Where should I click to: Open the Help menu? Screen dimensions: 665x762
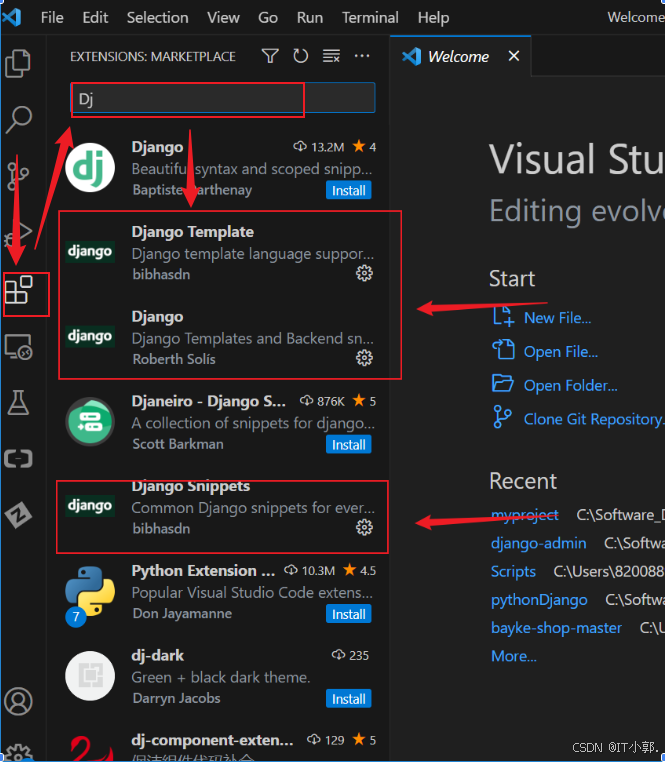tap(433, 17)
